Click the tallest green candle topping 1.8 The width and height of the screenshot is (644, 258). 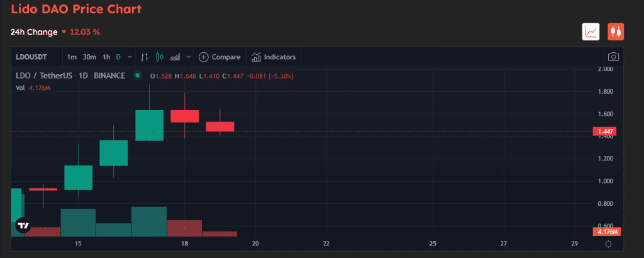pos(150,125)
